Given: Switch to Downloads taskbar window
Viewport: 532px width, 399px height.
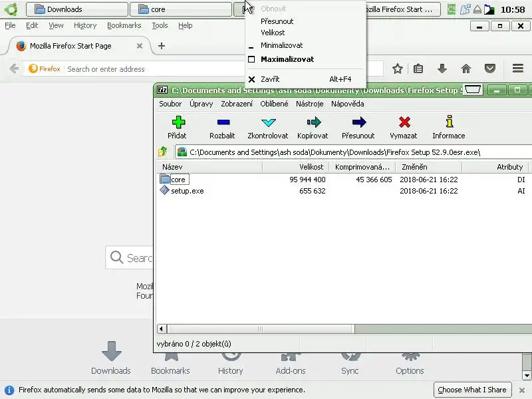Looking at the screenshot, I should pos(77,9).
